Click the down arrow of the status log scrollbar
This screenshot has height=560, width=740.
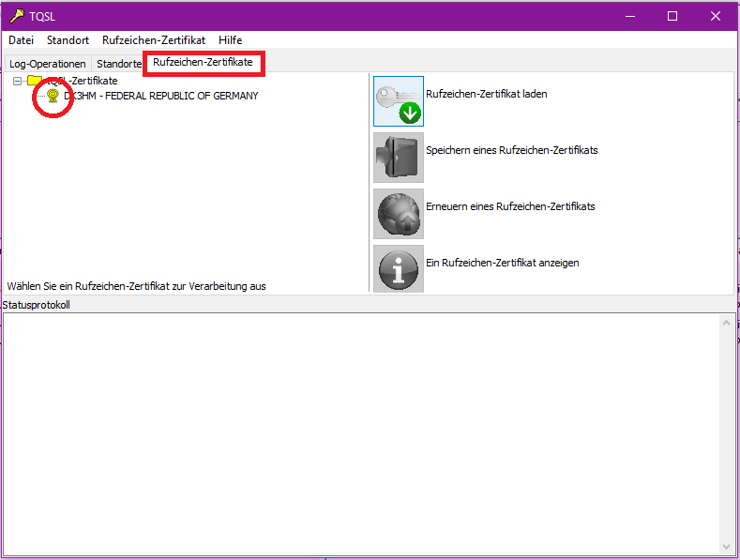pyautogui.click(x=726, y=547)
